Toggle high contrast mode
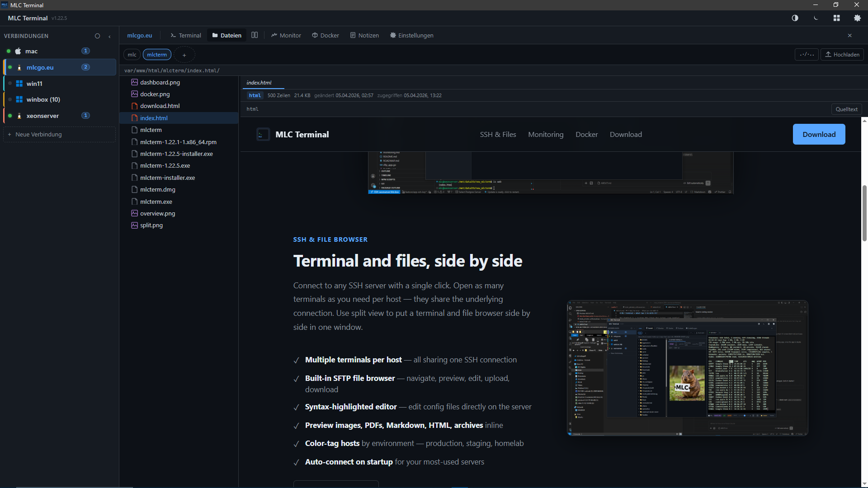 795,18
